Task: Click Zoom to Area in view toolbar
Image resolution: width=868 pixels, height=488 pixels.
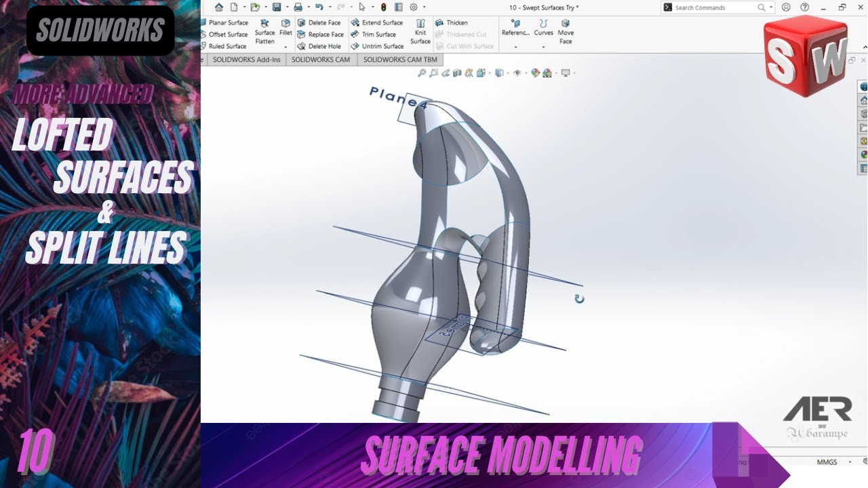Action: 434,73
